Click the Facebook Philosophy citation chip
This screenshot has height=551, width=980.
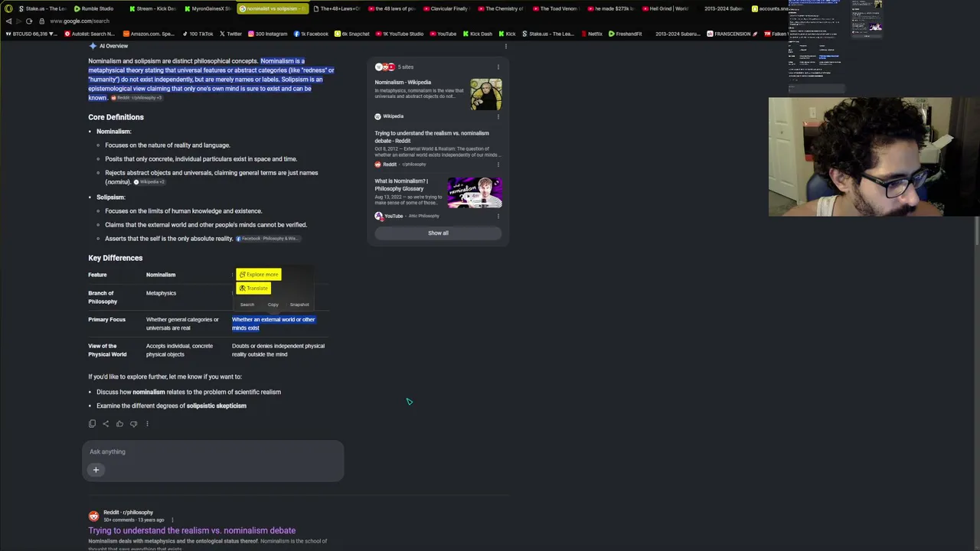point(267,239)
